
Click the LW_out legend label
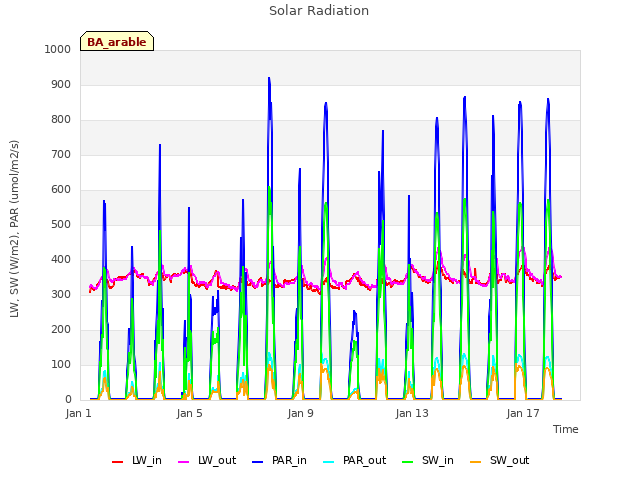pyautogui.click(x=217, y=460)
